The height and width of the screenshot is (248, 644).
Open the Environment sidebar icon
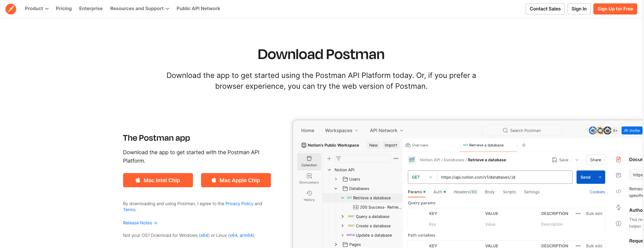click(309, 178)
